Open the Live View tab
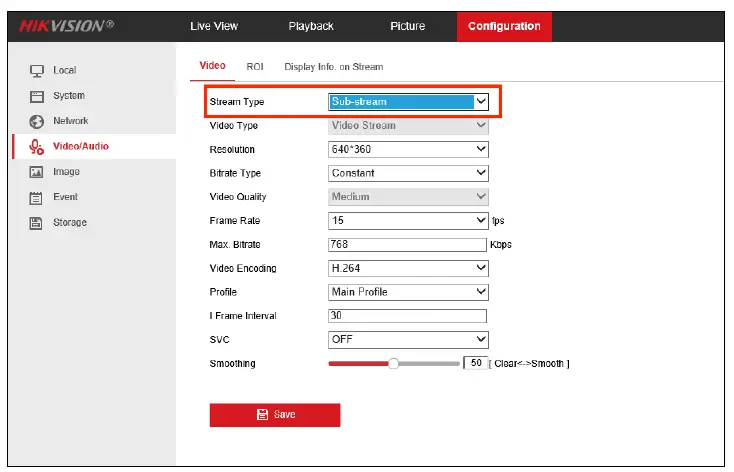 [x=214, y=26]
